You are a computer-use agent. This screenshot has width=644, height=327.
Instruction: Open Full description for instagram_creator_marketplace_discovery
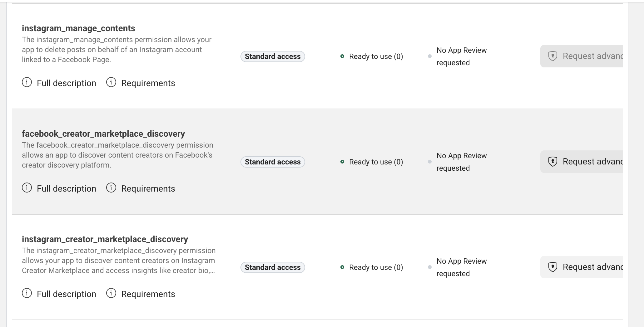coord(66,294)
